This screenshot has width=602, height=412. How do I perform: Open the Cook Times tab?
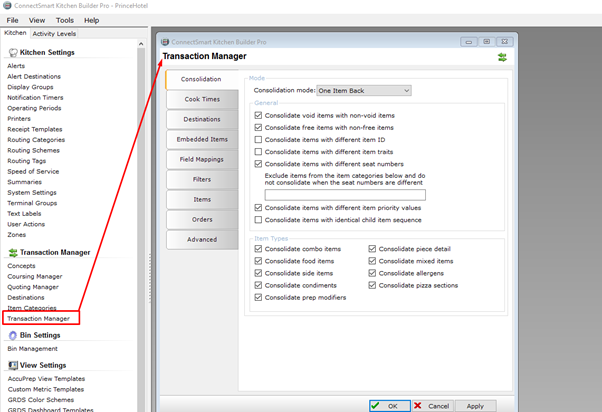(202, 99)
